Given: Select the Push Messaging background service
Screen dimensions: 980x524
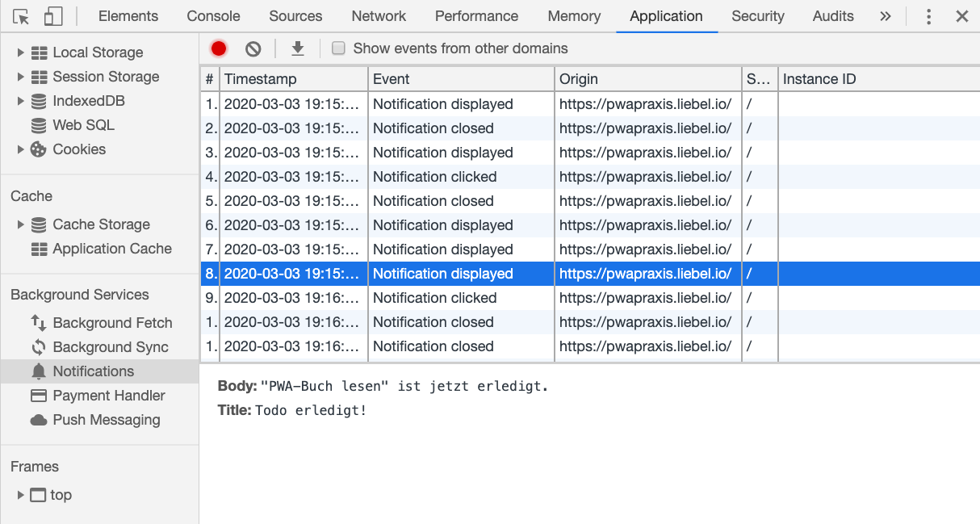Looking at the screenshot, I should click(x=106, y=420).
